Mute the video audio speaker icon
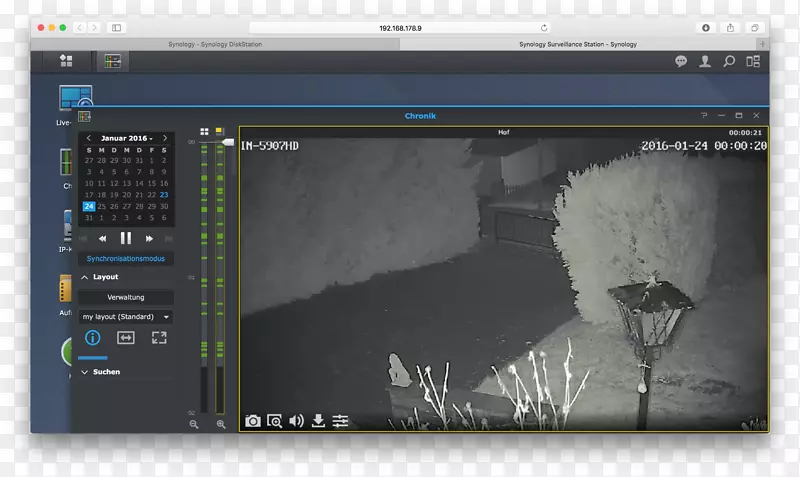Screen dimensions: 800x477 point(296,421)
